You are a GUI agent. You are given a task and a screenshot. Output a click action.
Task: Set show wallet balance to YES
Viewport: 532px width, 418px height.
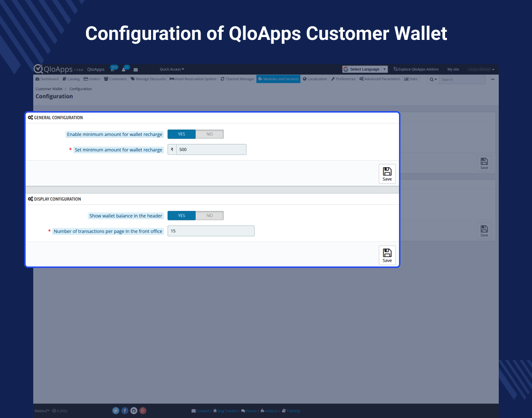point(181,216)
